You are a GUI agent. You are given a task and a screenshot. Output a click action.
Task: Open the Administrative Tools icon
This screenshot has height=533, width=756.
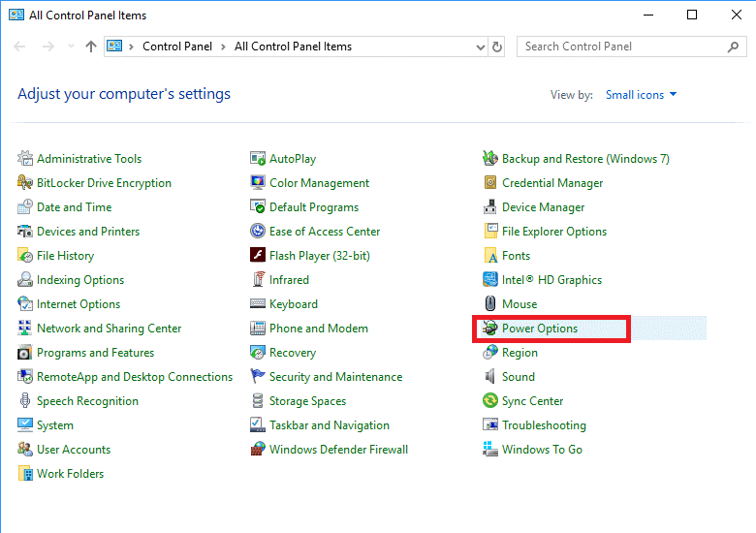point(25,159)
